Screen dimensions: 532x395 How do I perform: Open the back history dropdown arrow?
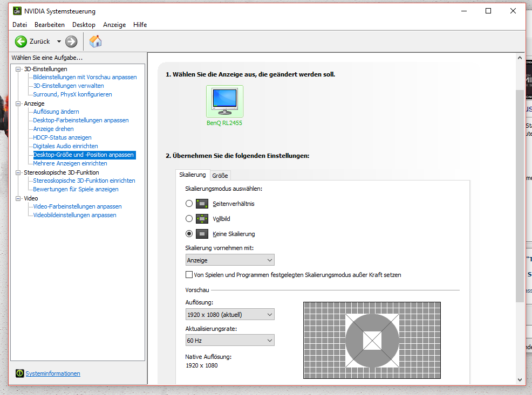tap(59, 41)
